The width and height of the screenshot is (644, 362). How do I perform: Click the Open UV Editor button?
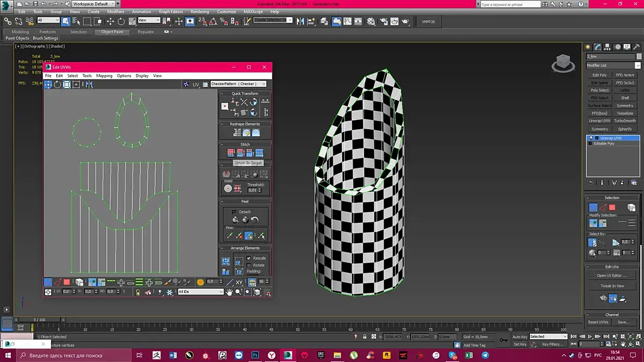pyautogui.click(x=612, y=275)
